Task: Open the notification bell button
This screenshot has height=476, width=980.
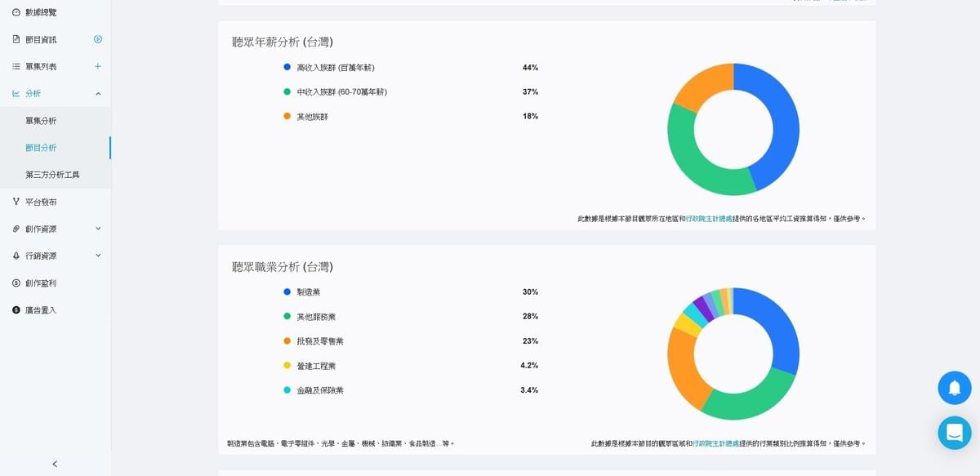Action: pyautogui.click(x=954, y=388)
